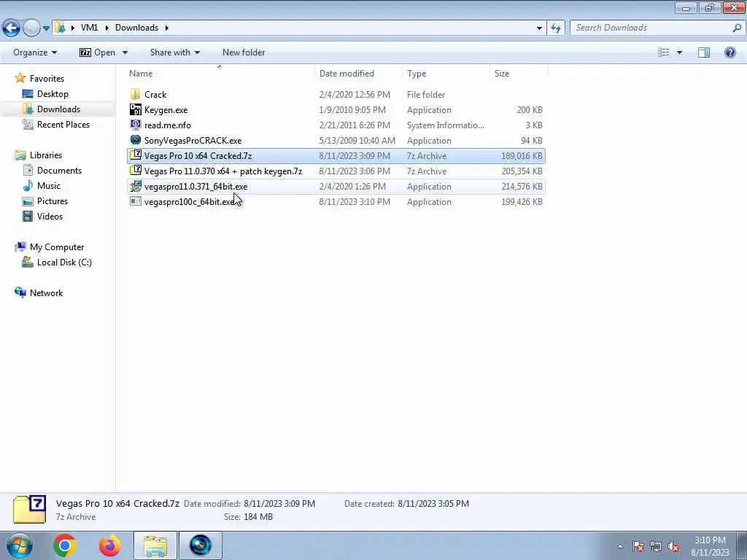
Task: Select vegaspro11.0.371_64bit.exe icon
Action: click(x=135, y=186)
